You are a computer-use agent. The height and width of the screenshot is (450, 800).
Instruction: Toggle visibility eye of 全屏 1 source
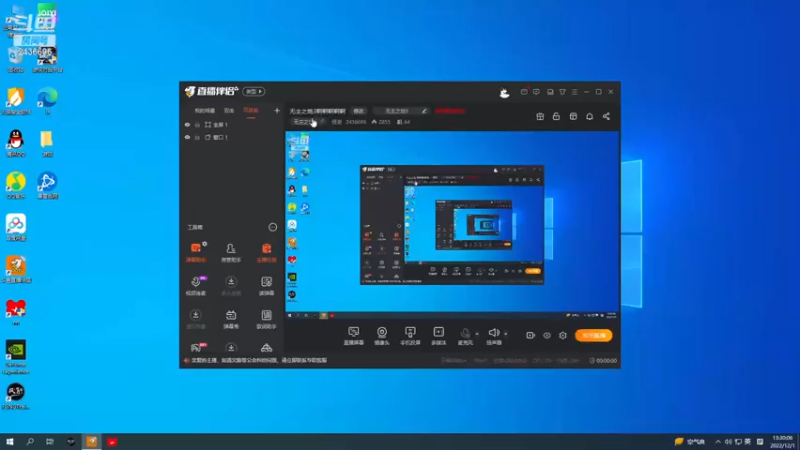coord(187,124)
